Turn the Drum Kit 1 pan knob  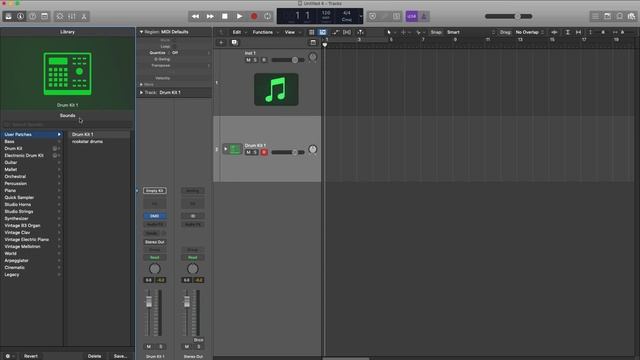click(313, 149)
